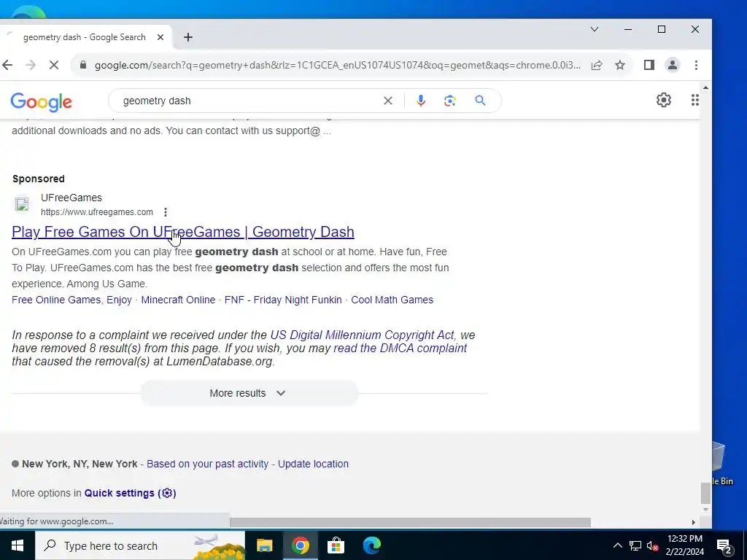
Task: Click the URL address bar
Action: point(337,65)
